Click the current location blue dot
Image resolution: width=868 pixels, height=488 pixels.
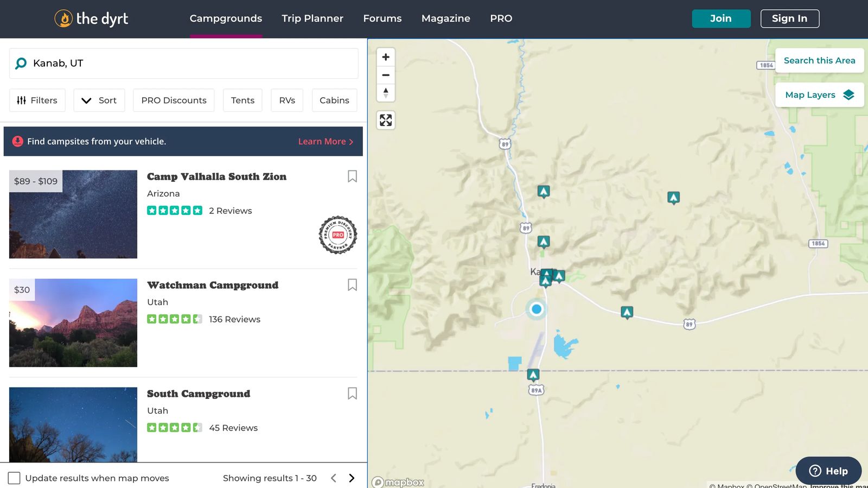click(x=537, y=309)
